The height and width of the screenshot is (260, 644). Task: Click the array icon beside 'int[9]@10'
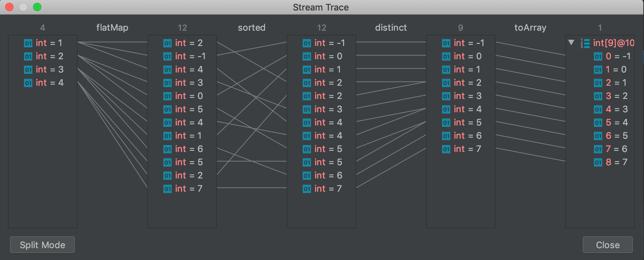(585, 43)
